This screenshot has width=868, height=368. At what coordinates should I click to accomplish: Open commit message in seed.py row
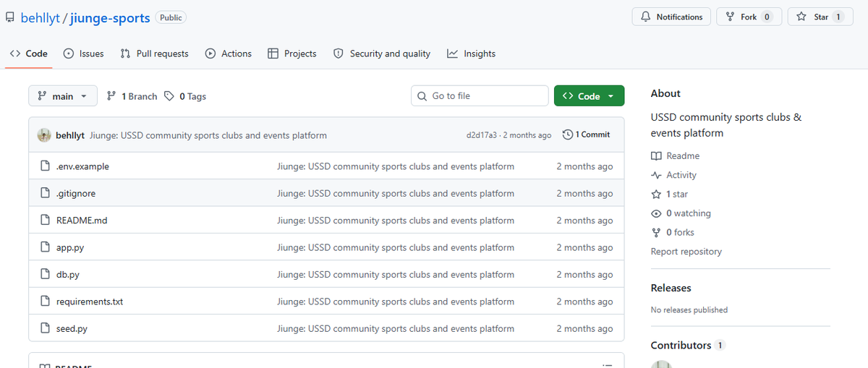pos(396,328)
